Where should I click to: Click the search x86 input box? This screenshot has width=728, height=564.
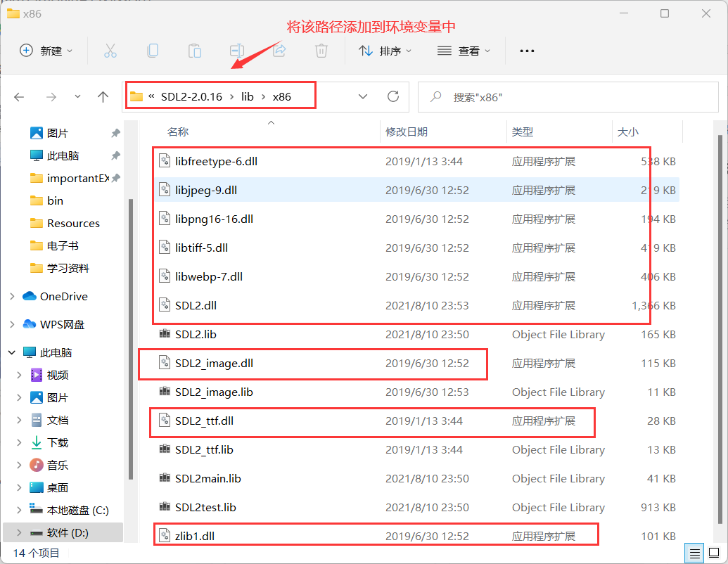click(x=568, y=97)
